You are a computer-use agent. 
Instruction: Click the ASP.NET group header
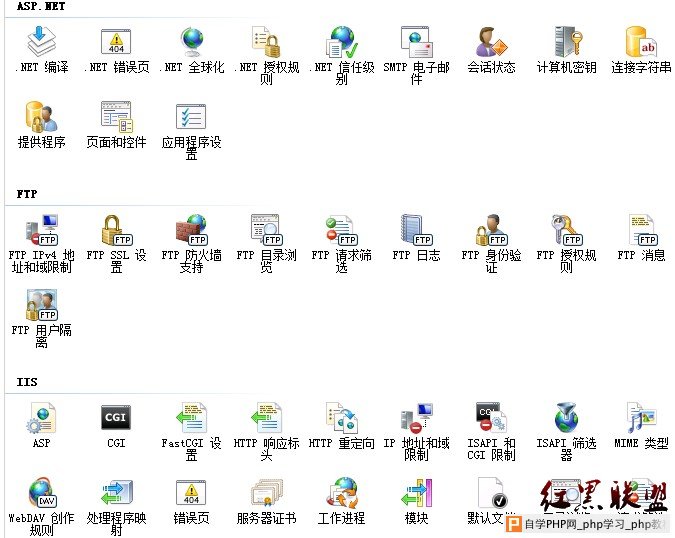pyautogui.click(x=41, y=6)
